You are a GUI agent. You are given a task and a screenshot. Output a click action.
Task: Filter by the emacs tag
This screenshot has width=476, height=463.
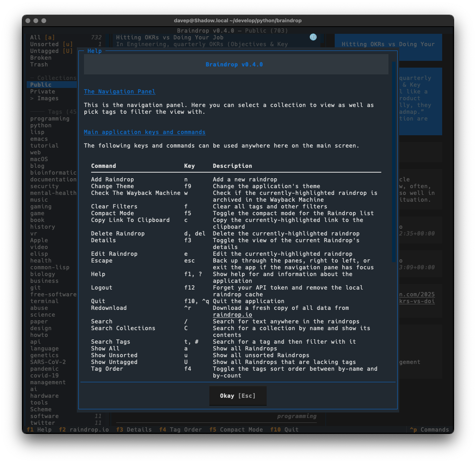point(39,139)
